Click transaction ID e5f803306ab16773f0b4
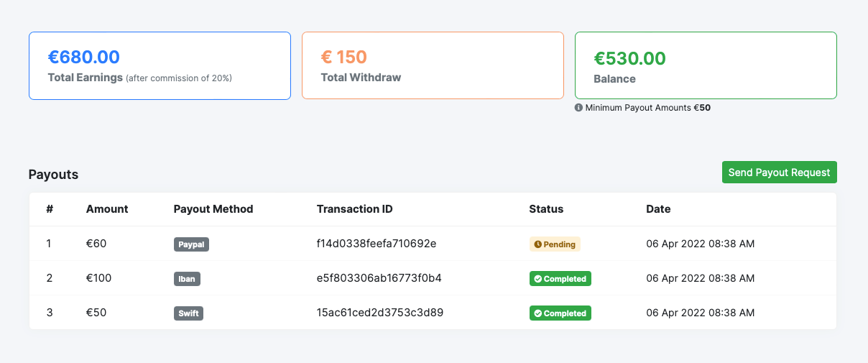Screen dimensions: 868x363 pyautogui.click(x=379, y=278)
